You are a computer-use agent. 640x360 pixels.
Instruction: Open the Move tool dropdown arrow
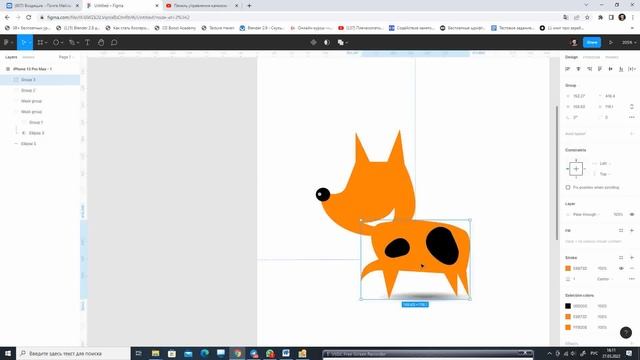pyautogui.click(x=30, y=42)
